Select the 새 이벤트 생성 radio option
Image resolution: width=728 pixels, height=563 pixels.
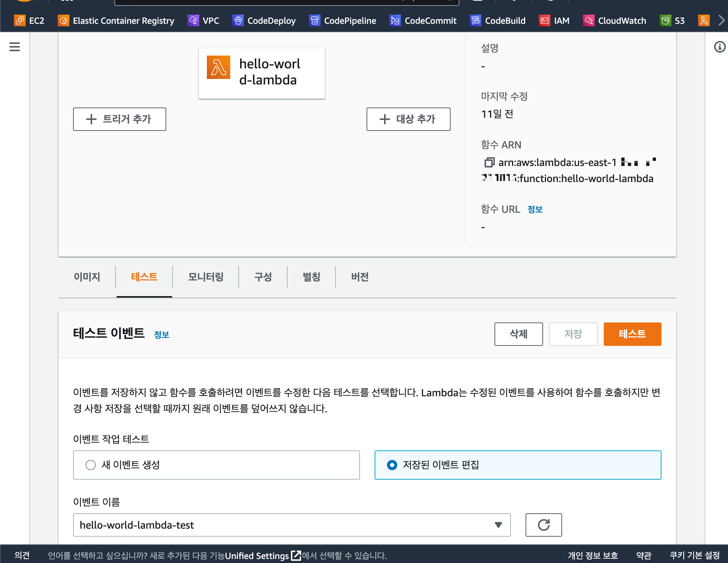point(91,465)
